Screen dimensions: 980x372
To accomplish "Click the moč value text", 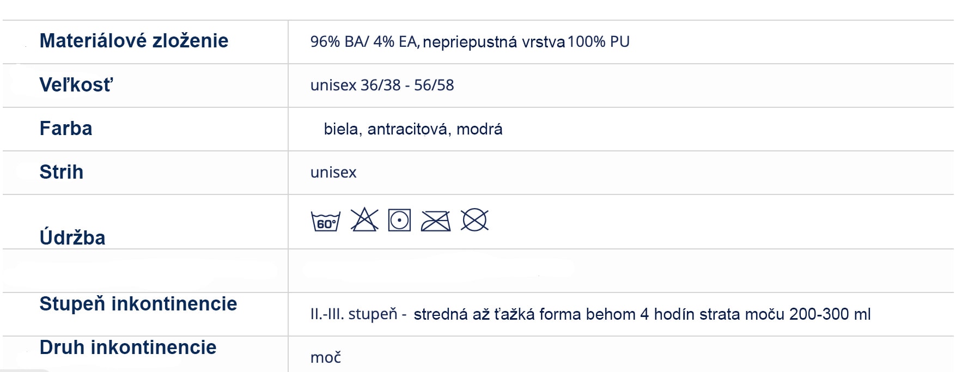I will tap(326, 357).
